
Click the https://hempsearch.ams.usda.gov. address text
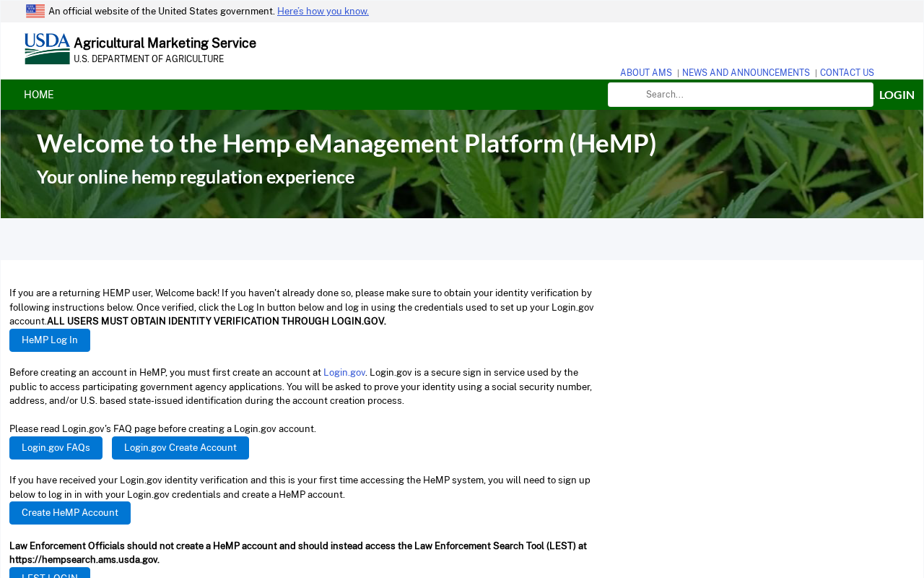84,560
